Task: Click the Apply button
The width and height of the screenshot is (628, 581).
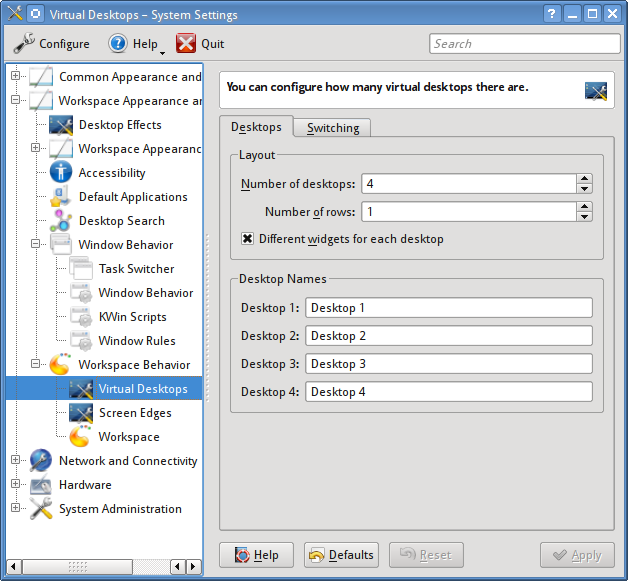Action: click(x=577, y=555)
